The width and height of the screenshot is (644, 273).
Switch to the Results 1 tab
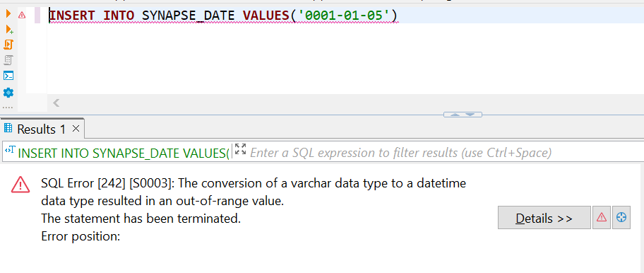[41, 129]
